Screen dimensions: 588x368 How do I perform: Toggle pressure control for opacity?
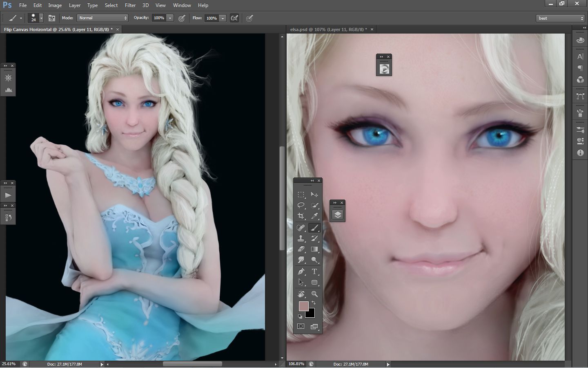[182, 18]
